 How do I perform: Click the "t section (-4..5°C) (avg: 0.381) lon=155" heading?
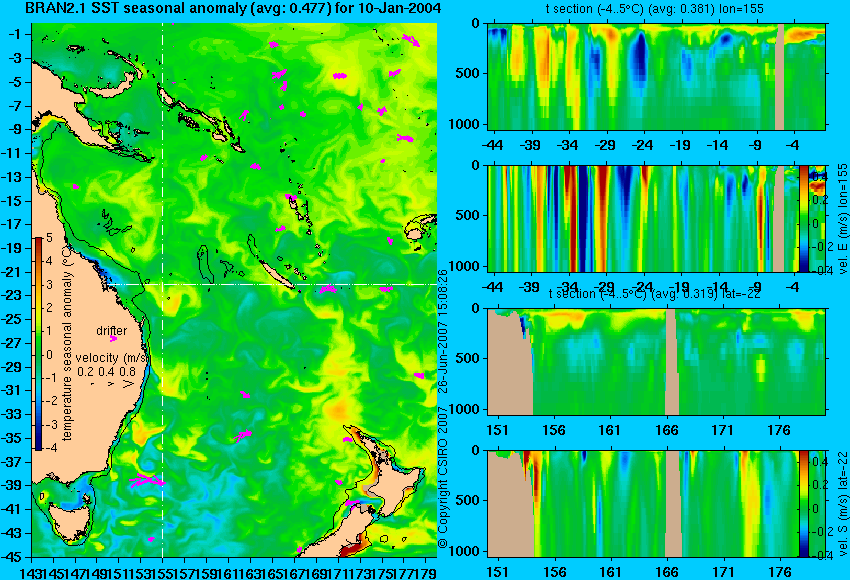654,9
